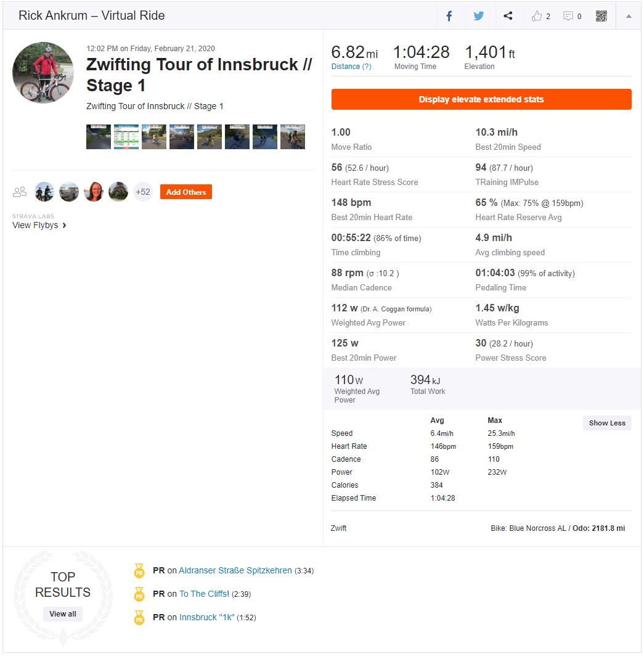The width and height of the screenshot is (644, 656).
Task: Open the Distance (?) help link
Action: [351, 67]
